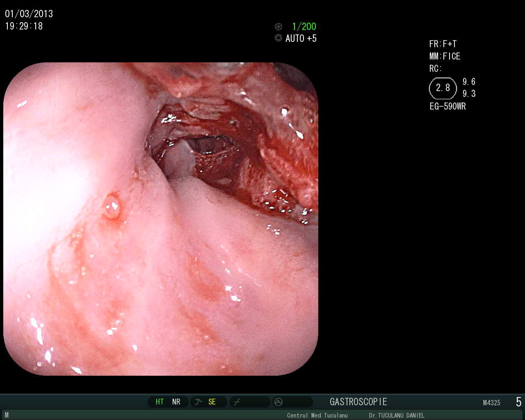Click the EG-590WR scope model text
Image resolution: width=525 pixels, height=420 pixels.
[x=448, y=107]
